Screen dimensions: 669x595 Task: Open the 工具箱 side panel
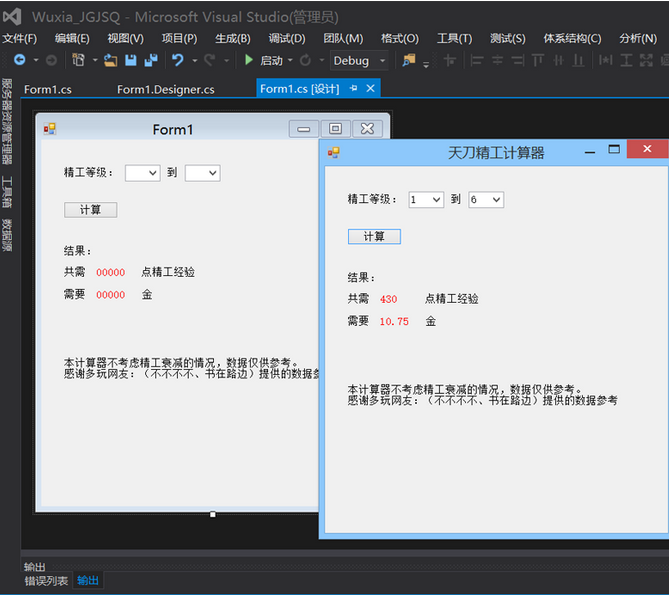pos(7,192)
